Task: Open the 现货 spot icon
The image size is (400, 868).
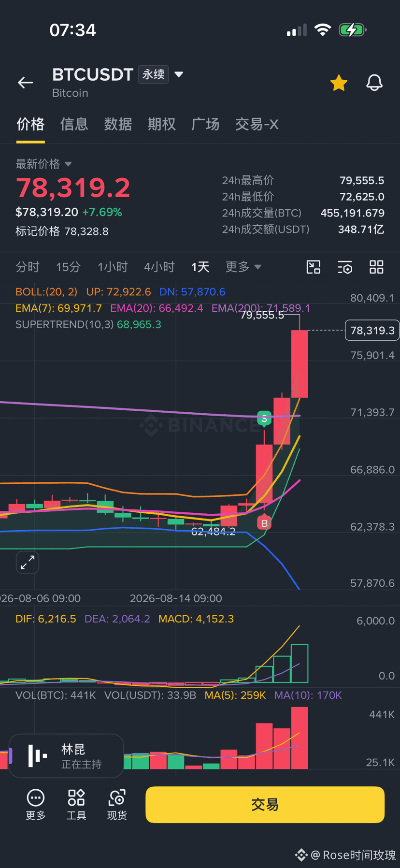Action: [117, 804]
